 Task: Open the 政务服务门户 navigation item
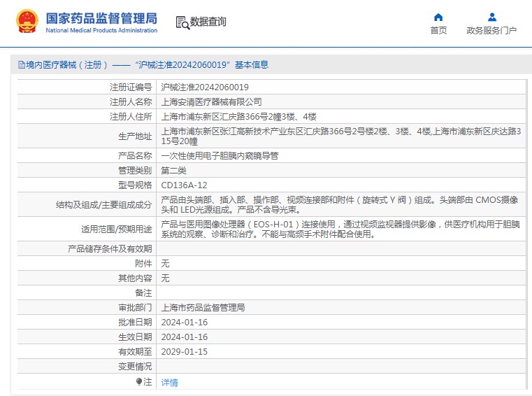tap(491, 31)
